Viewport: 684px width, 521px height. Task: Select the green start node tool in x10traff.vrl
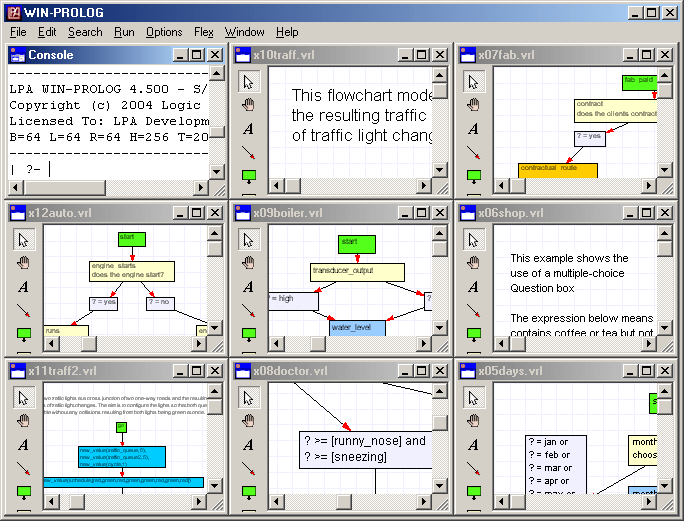(x=249, y=176)
